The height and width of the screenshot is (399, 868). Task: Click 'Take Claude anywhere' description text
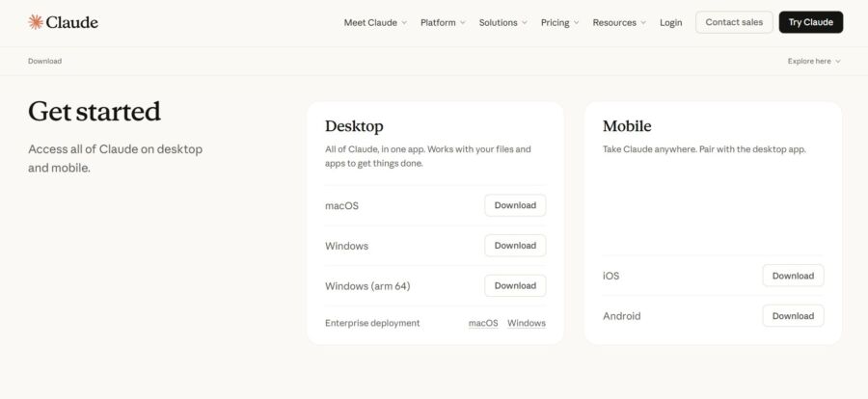704,149
